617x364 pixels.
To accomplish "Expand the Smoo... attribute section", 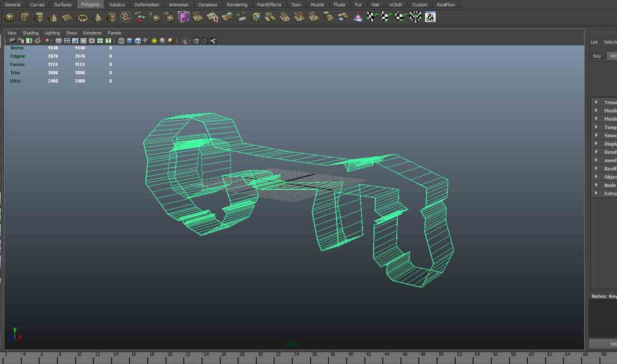I will (x=604, y=135).
